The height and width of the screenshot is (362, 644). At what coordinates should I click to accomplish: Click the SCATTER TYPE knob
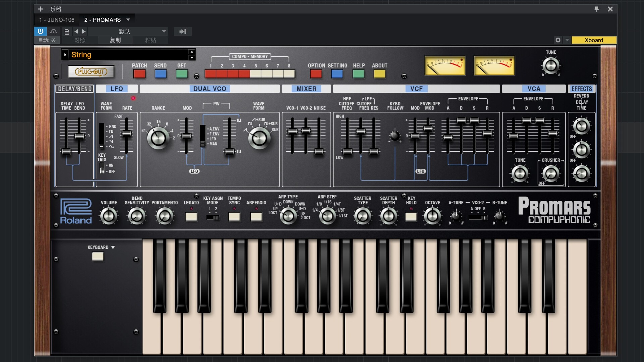pyautogui.click(x=362, y=216)
